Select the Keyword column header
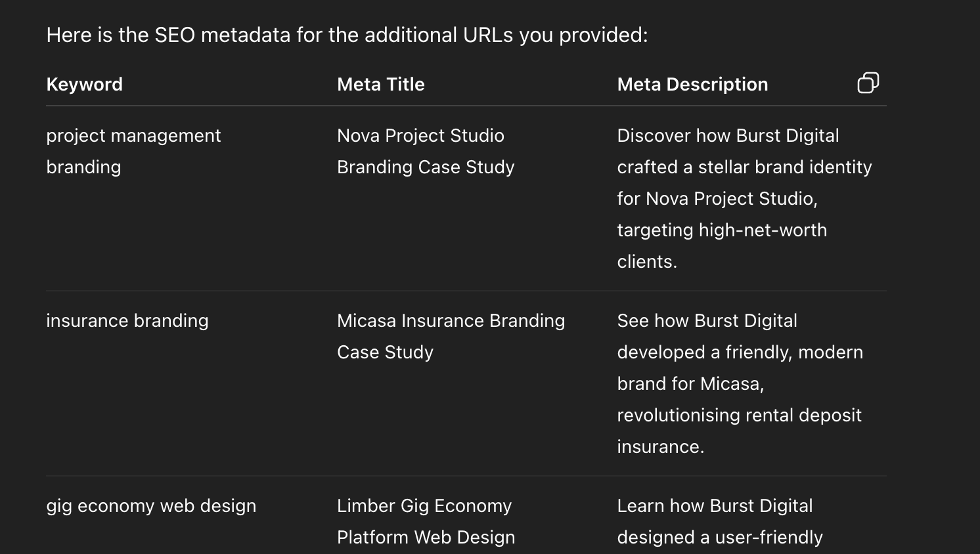 click(x=85, y=84)
